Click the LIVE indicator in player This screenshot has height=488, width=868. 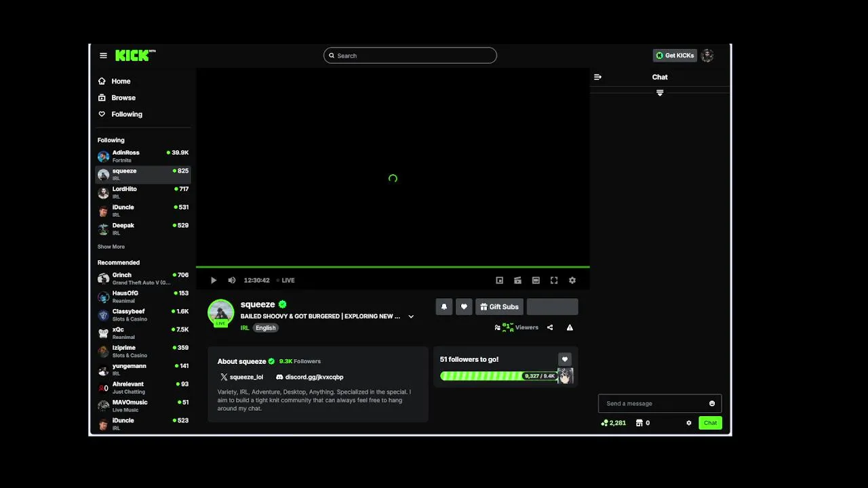285,280
